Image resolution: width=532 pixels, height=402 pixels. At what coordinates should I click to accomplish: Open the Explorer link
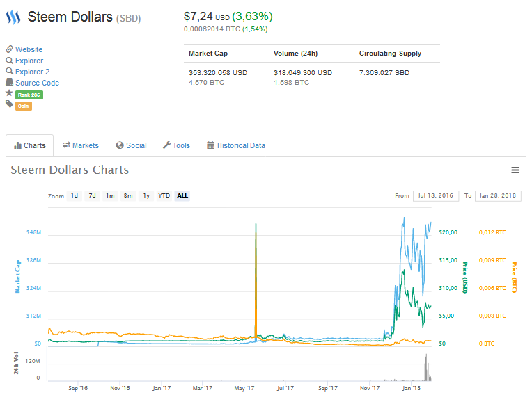pos(29,61)
